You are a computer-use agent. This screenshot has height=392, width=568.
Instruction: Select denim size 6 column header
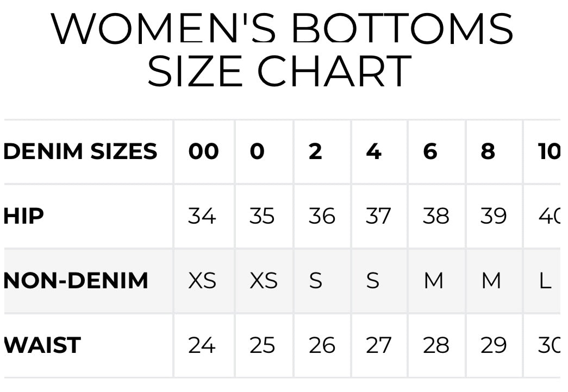coord(430,151)
